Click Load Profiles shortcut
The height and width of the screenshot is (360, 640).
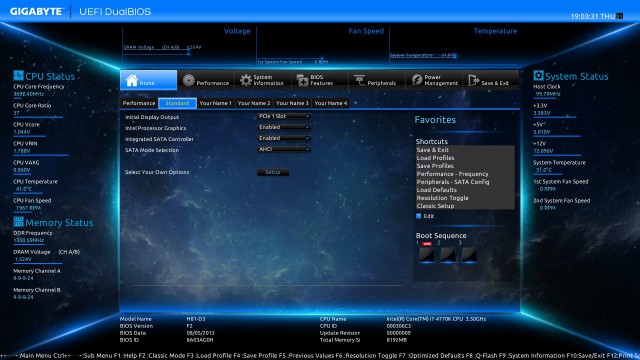click(435, 158)
